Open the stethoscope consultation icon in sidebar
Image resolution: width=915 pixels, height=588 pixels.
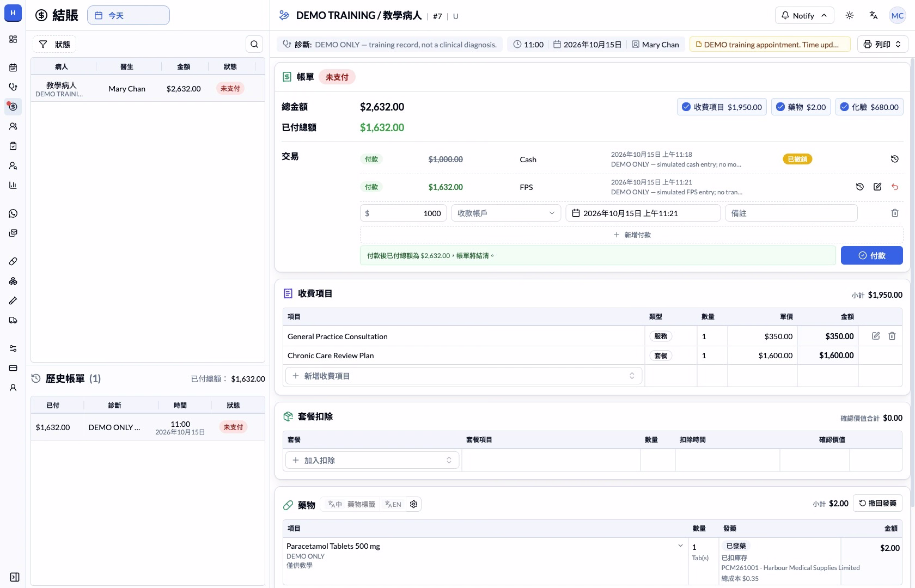pyautogui.click(x=13, y=87)
